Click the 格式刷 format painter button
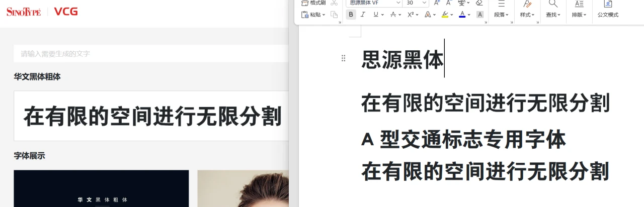This screenshot has height=207, width=644. coord(313,3)
